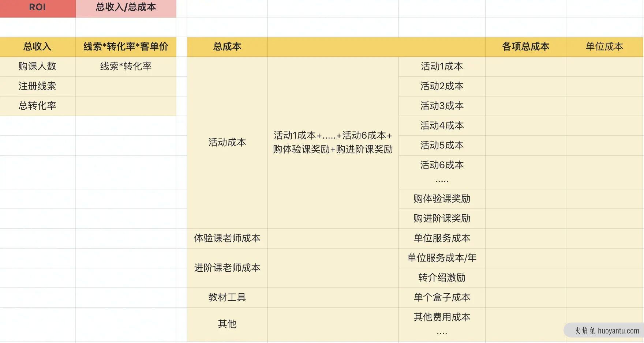The width and height of the screenshot is (644, 343).
Task: Select the 其他 category cell
Action: click(x=227, y=324)
